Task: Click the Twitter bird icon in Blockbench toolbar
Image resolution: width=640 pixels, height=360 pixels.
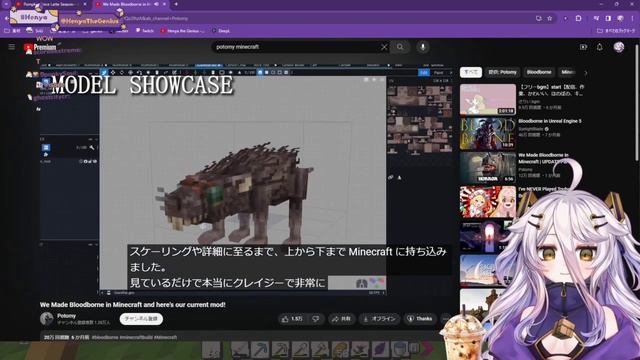Action: (104, 73)
